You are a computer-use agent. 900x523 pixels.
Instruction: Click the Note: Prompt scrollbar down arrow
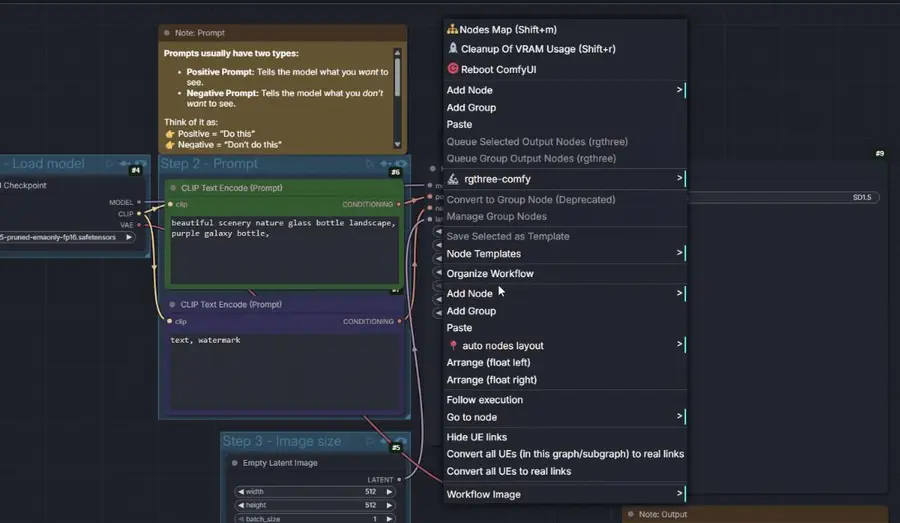[397, 144]
